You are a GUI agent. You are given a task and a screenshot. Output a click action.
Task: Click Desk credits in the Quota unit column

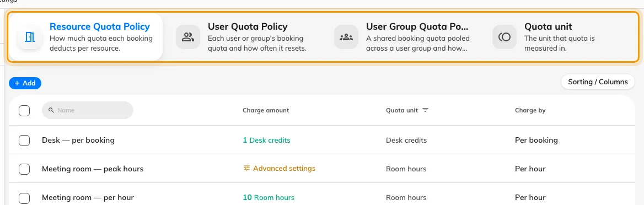(406, 140)
